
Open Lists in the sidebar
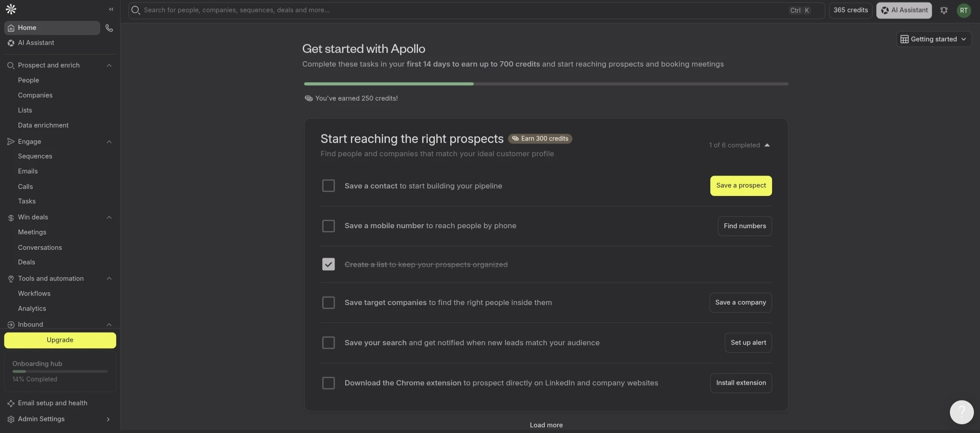tap(25, 110)
